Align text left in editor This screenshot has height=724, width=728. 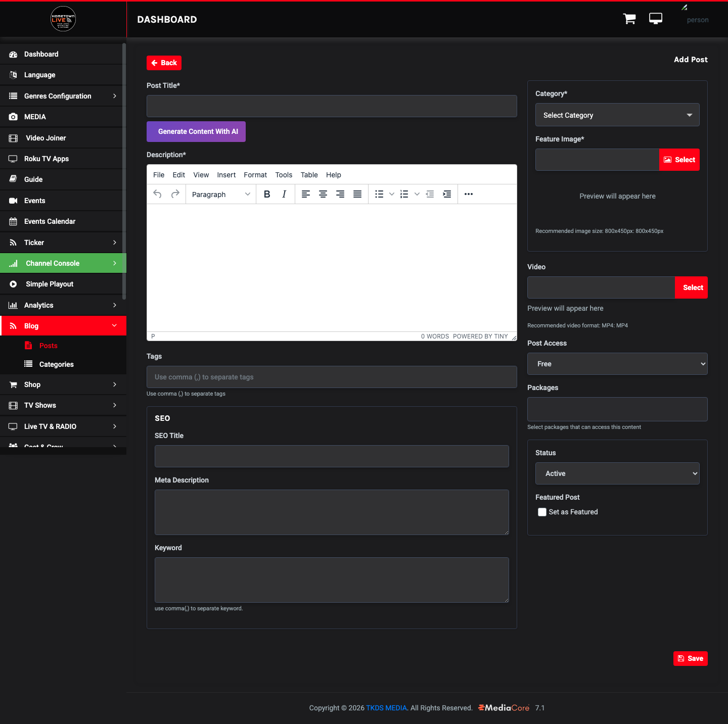(x=306, y=194)
